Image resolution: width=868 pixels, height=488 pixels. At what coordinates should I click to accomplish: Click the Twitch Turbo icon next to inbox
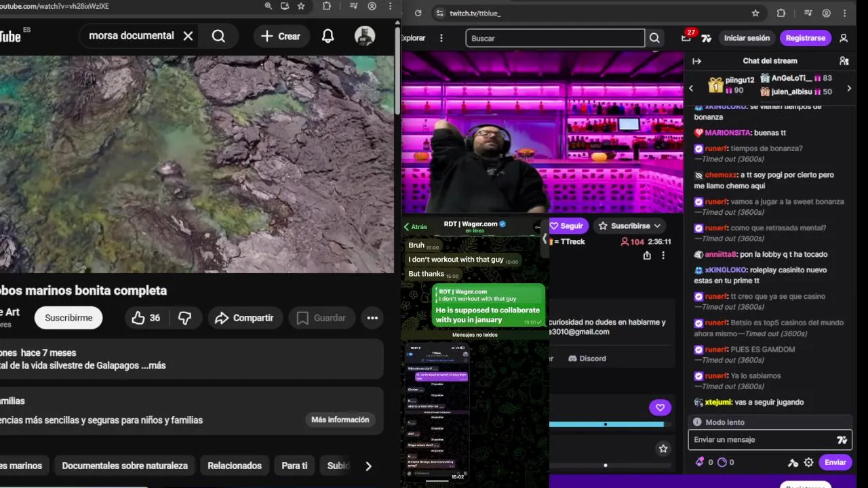[x=706, y=39]
